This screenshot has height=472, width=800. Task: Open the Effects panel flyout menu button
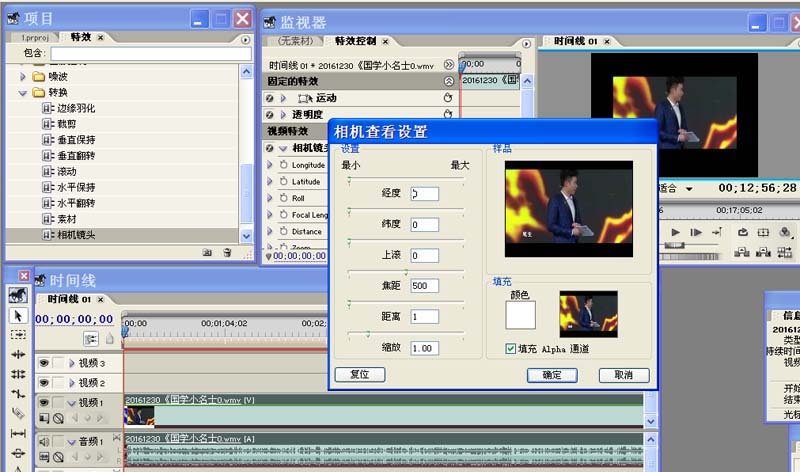coord(245,39)
